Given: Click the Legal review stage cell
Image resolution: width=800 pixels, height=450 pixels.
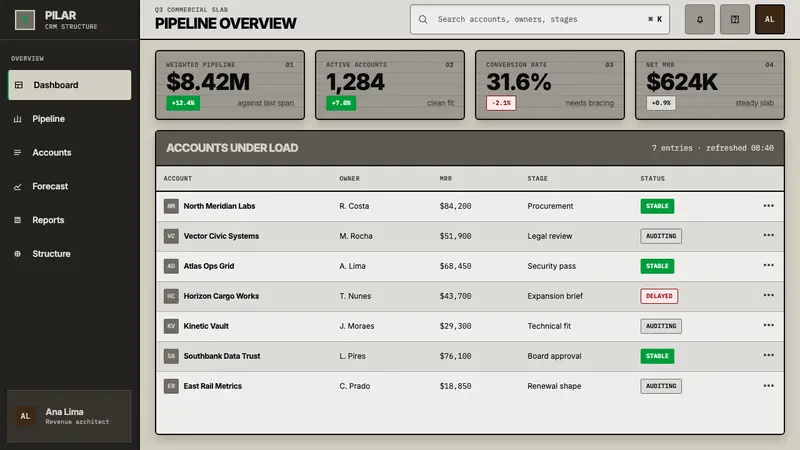Looking at the screenshot, I should [549, 236].
